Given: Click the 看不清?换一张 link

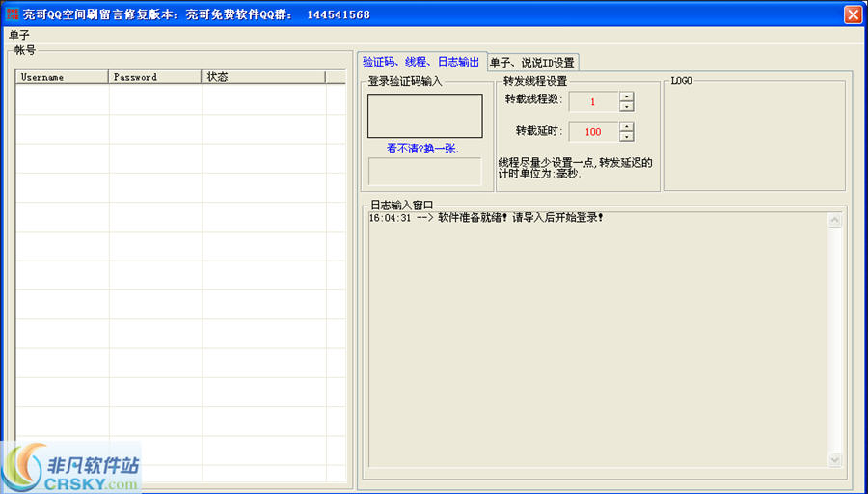Looking at the screenshot, I should tap(422, 149).
